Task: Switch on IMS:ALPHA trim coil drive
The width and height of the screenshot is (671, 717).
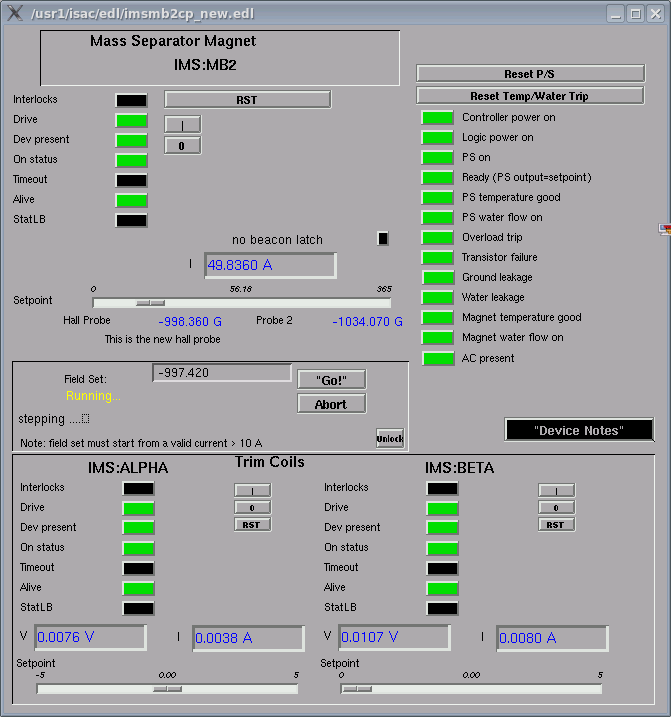Action: coord(252,490)
